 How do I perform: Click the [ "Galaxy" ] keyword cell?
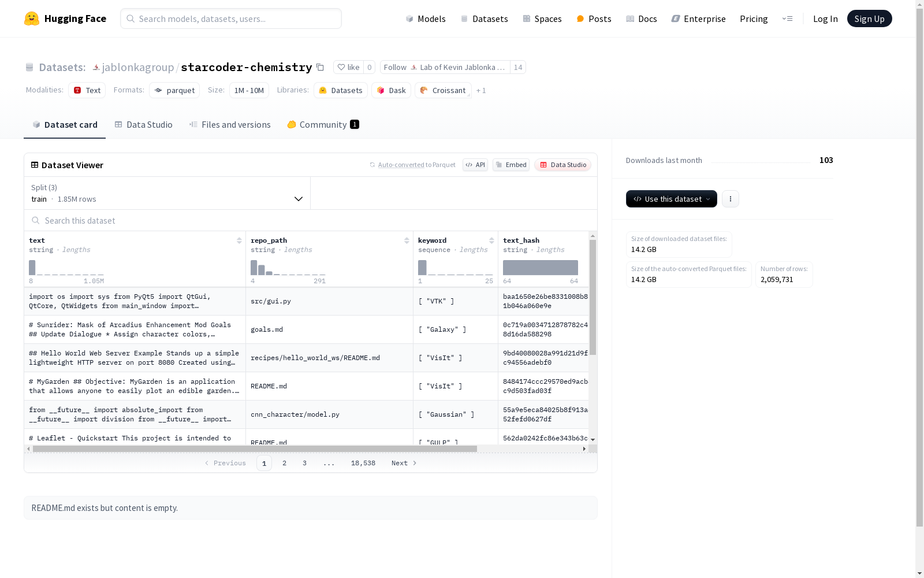click(456, 329)
